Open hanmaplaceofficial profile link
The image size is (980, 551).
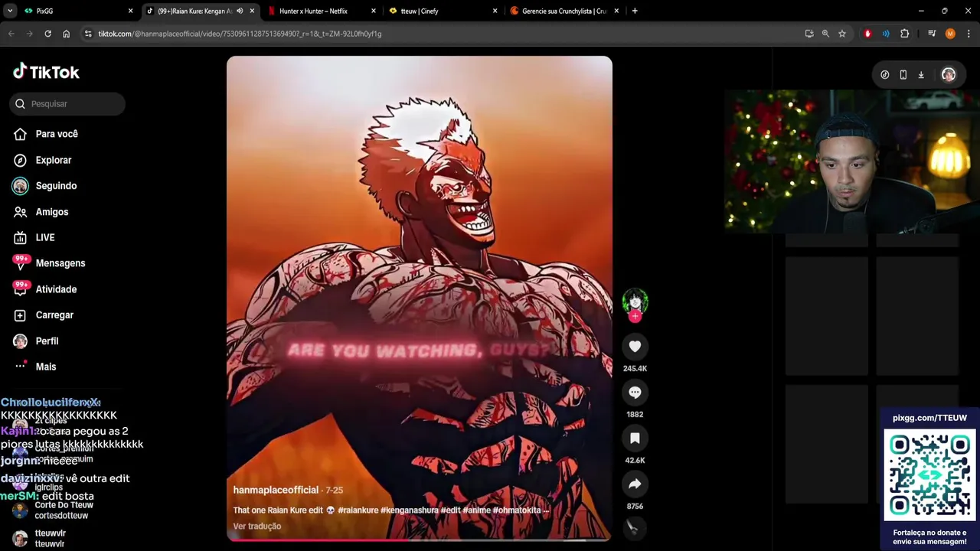click(276, 490)
